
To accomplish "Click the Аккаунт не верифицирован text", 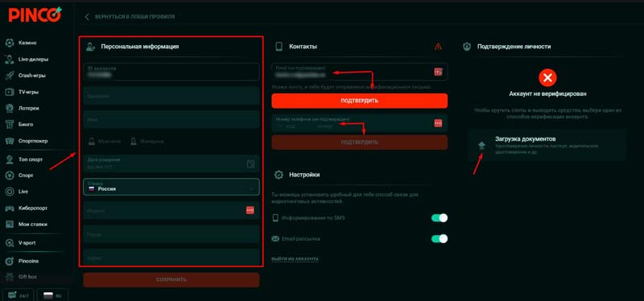I will [x=547, y=93].
